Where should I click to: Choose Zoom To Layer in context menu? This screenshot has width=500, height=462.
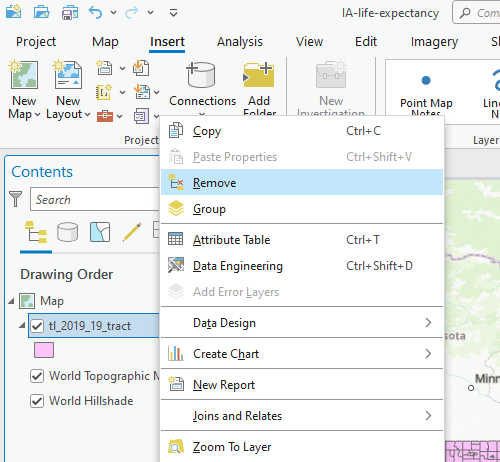[302, 447]
